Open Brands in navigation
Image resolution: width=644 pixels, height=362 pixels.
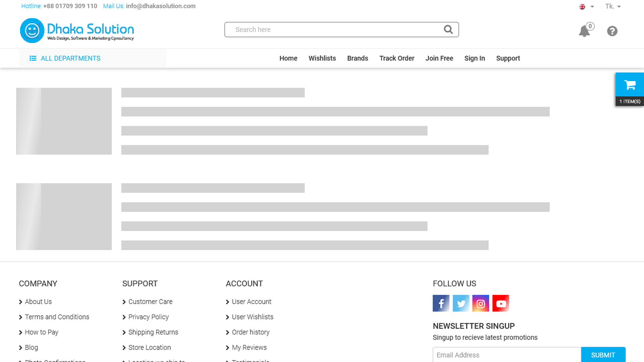(x=358, y=58)
